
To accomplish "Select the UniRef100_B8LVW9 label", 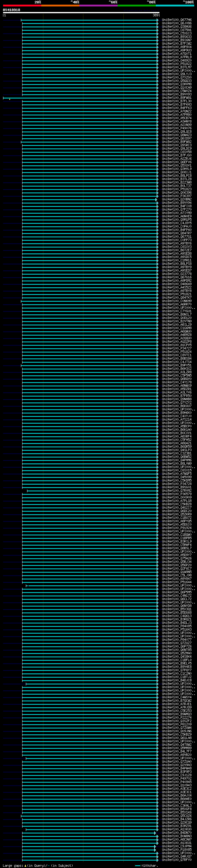I will [177, 463].
